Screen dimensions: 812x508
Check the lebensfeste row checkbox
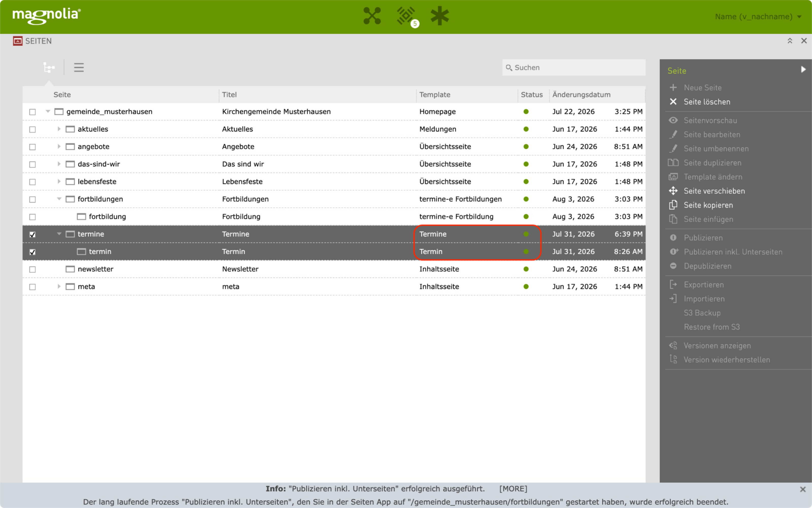tap(32, 182)
